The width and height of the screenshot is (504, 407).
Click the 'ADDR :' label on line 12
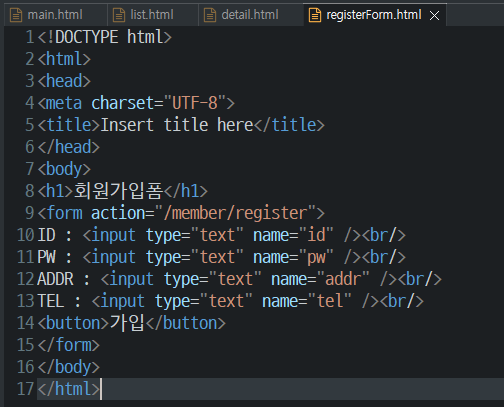coord(64,279)
